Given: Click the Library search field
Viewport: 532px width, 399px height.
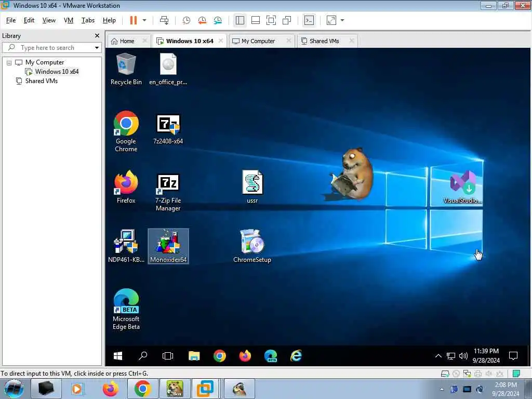Looking at the screenshot, I should click(x=51, y=47).
